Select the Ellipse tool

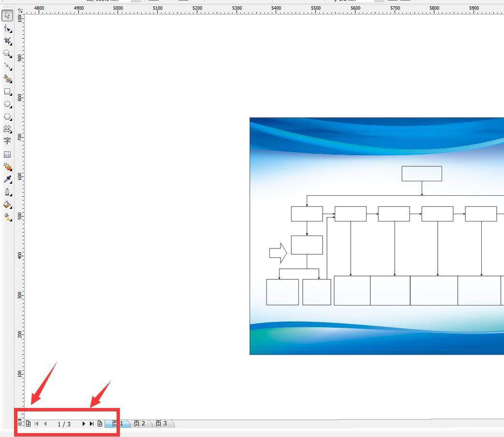pos(7,104)
